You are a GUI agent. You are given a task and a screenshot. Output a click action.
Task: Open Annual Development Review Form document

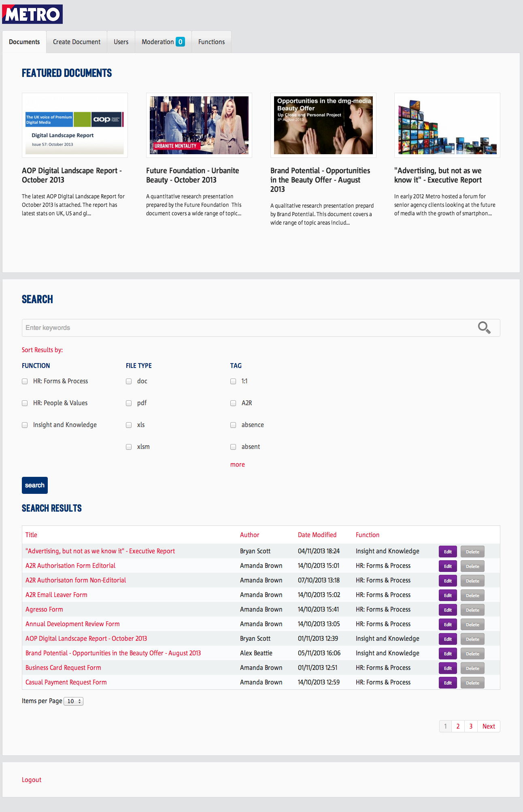click(x=72, y=624)
